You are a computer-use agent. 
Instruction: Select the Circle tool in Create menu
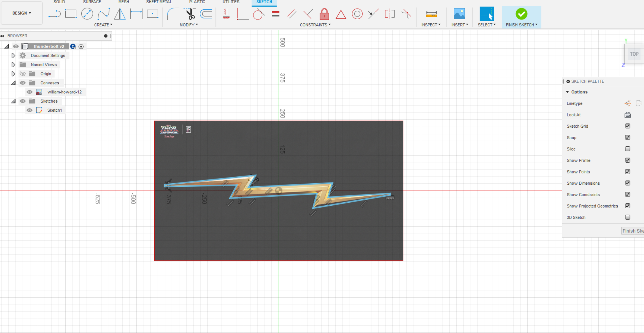[87, 14]
